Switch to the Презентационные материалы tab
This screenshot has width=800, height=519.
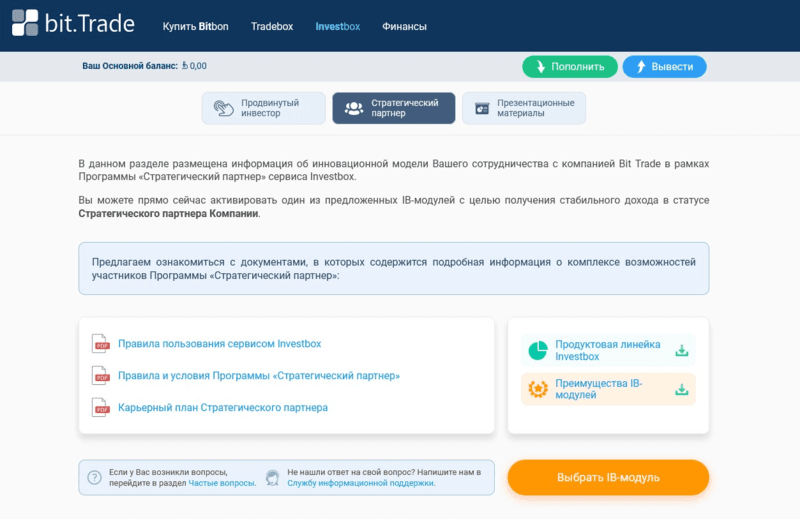524,108
